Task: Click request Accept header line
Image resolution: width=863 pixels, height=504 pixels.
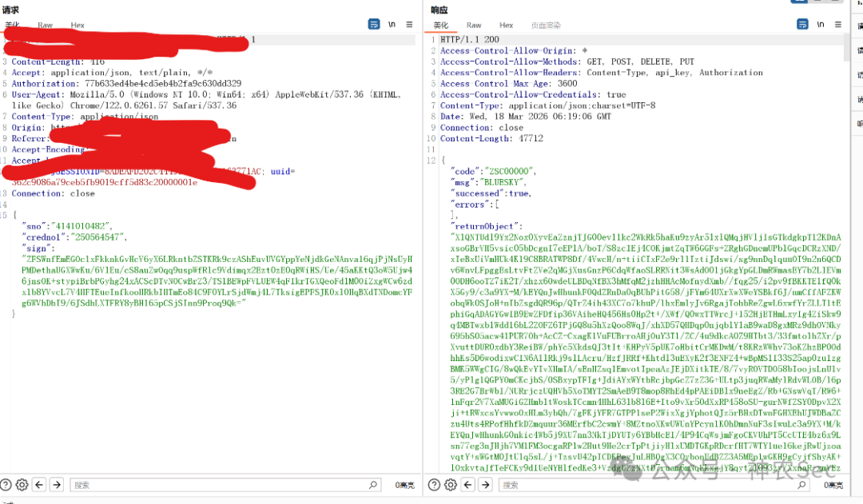Action: (x=112, y=73)
